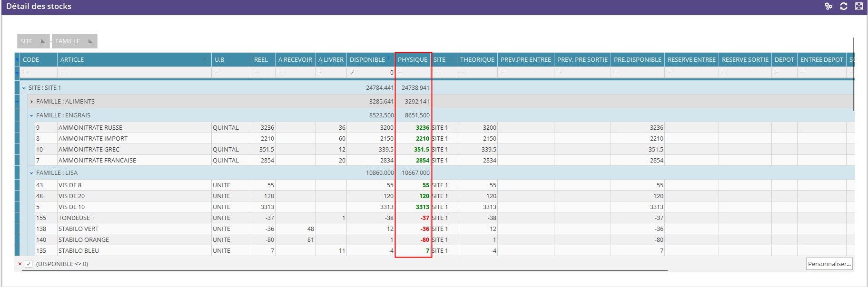The height and width of the screenshot is (287, 868).
Task: Collapse the FAMILLE : LISA group
Action: (31, 173)
